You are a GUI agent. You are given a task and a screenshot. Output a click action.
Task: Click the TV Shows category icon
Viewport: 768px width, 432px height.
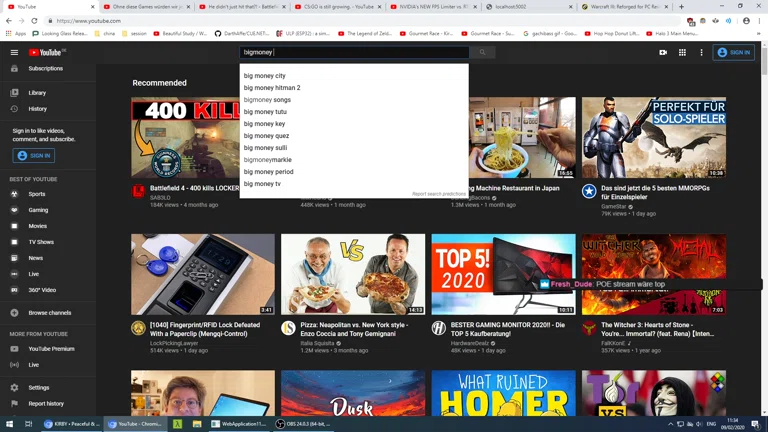click(x=14, y=242)
